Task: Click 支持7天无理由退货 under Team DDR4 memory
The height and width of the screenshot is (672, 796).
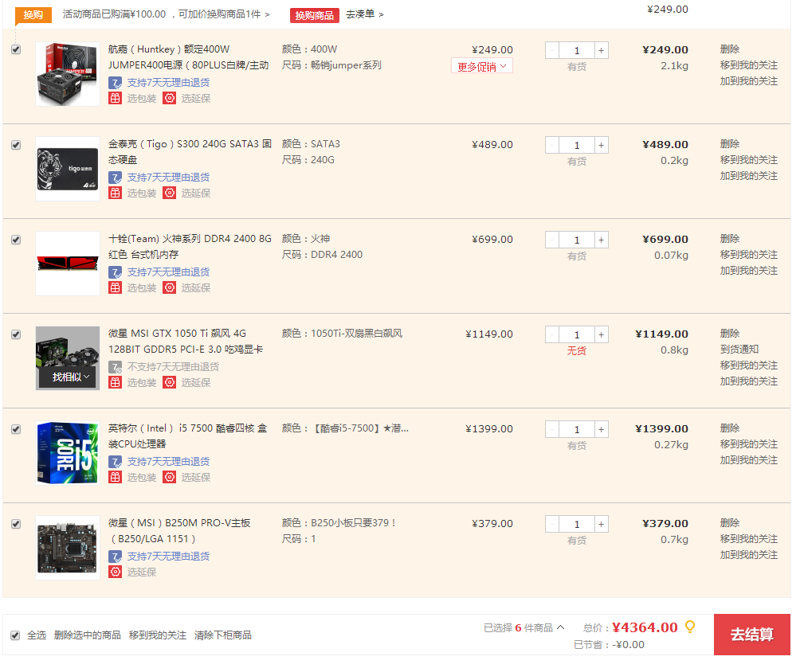Action: pos(168,272)
